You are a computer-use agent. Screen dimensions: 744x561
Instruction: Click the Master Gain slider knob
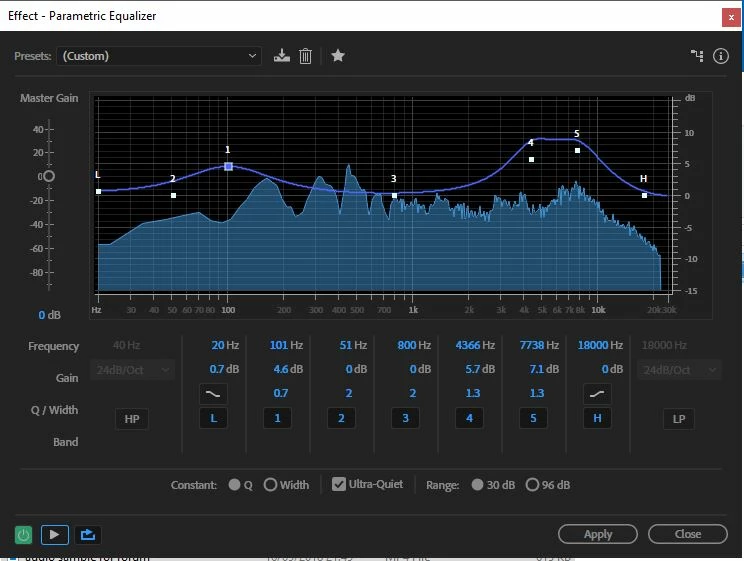click(x=49, y=177)
